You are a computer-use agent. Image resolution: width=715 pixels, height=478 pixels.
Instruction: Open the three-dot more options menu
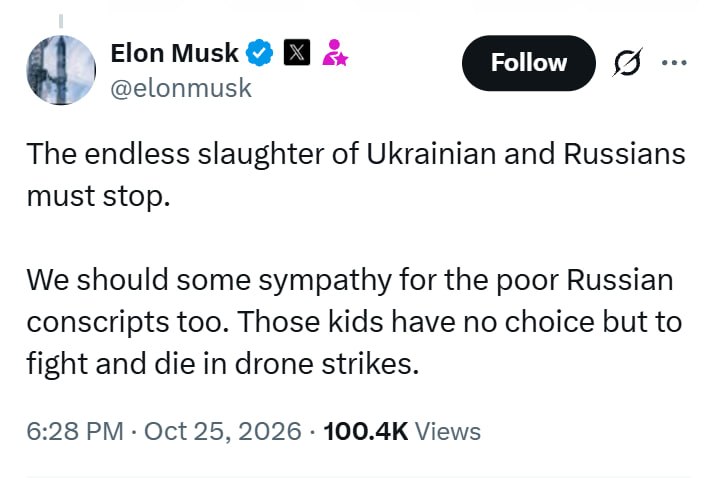[x=674, y=62]
